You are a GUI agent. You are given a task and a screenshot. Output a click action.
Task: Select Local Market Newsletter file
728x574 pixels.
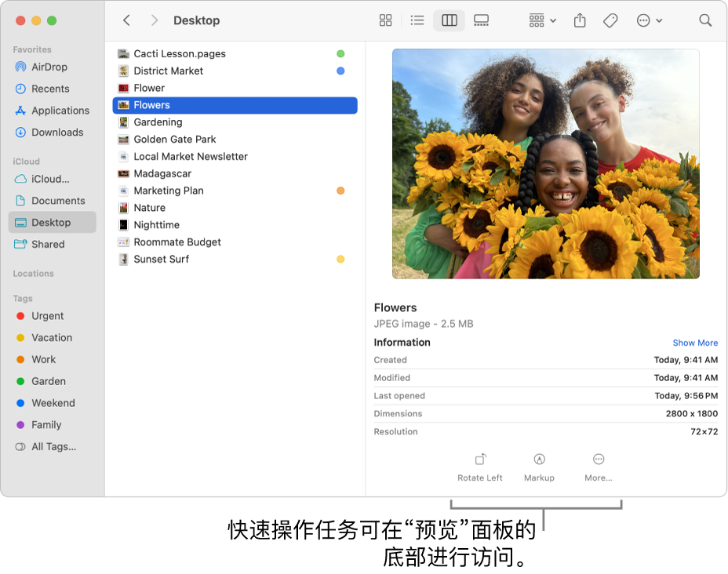point(235,157)
